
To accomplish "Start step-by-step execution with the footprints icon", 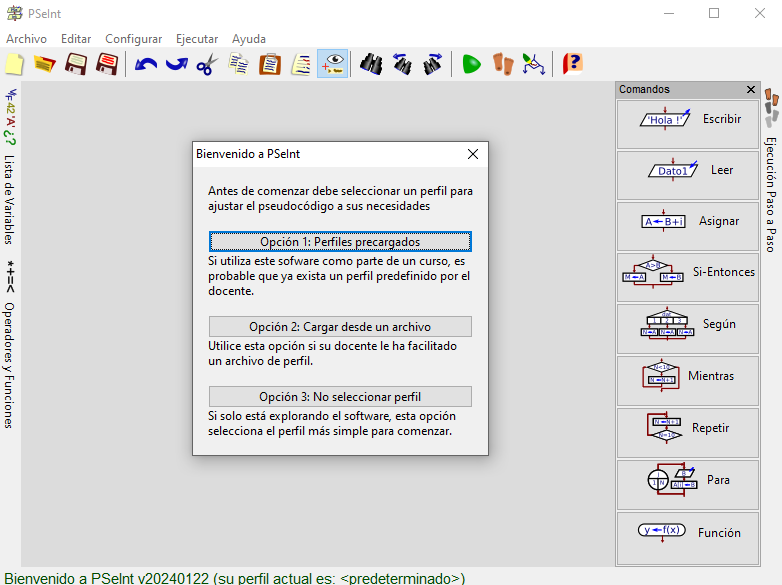I will (x=503, y=64).
